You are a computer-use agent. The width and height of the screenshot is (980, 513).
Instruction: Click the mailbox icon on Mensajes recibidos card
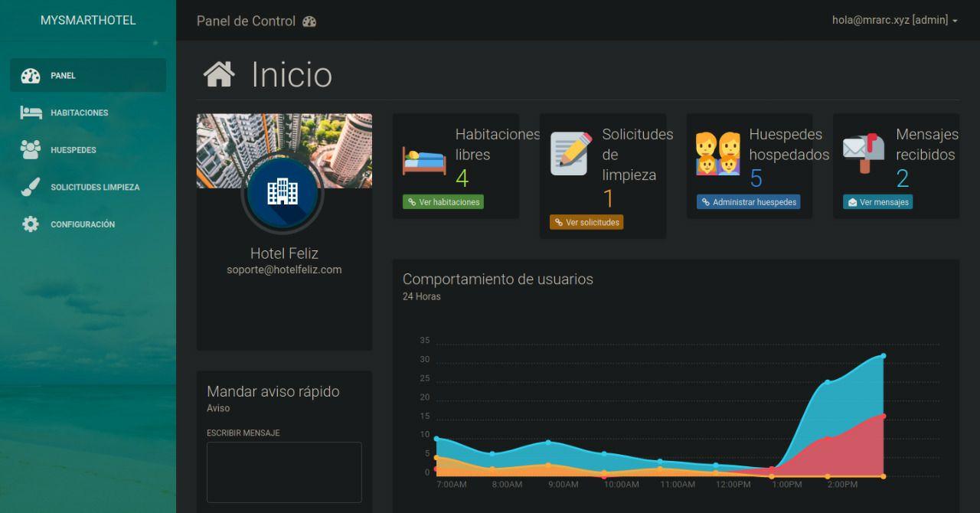pos(863,150)
